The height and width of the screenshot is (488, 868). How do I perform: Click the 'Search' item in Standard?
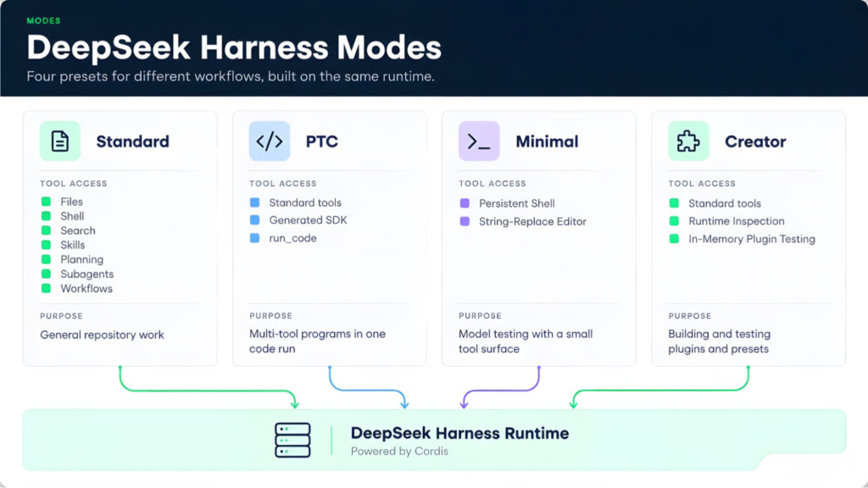tap(78, 230)
